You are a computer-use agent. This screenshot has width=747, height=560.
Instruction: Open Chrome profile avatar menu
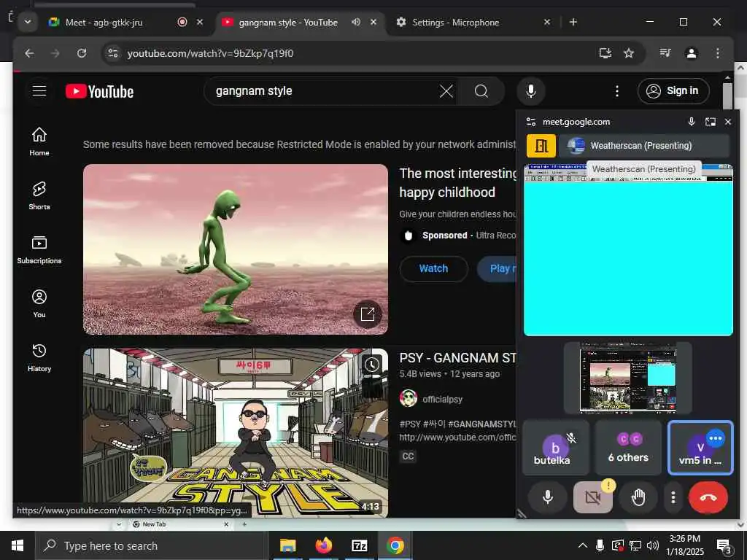pyautogui.click(x=692, y=53)
